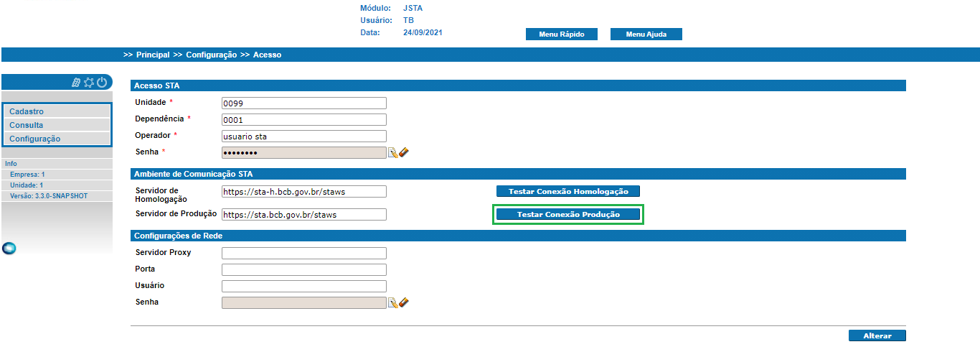Open the gear settings icon above the sidebar menu
The height and width of the screenshot is (352, 980).
tap(89, 83)
